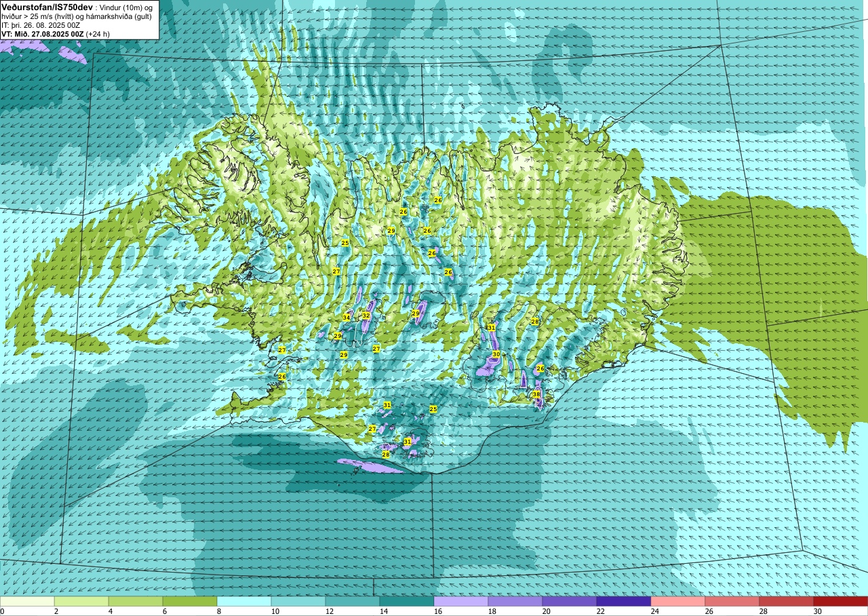Click the yellow gust label 34
The width and height of the screenshot is (868, 616).
click(346, 317)
